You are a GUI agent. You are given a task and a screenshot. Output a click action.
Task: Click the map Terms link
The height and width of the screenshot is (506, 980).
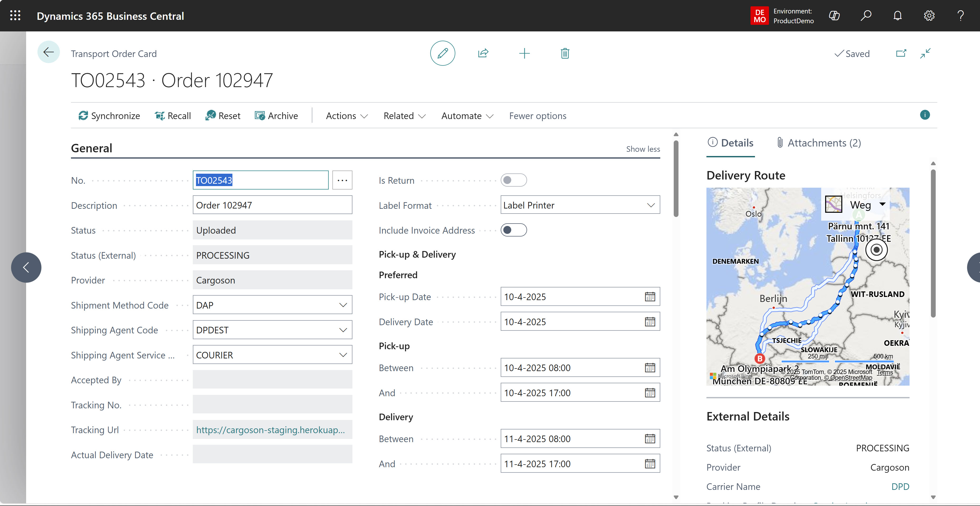pos(885,373)
